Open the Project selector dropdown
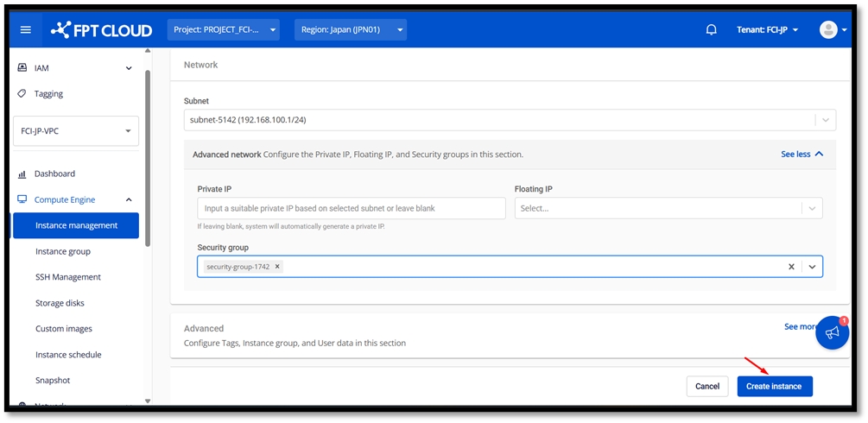Viewport: 868px width, 423px height. click(223, 30)
